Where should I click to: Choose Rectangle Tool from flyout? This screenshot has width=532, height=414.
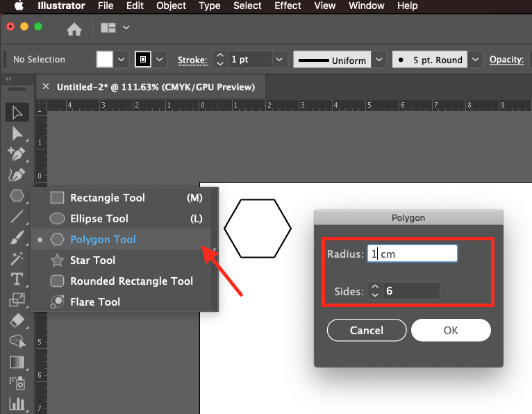(x=121, y=197)
